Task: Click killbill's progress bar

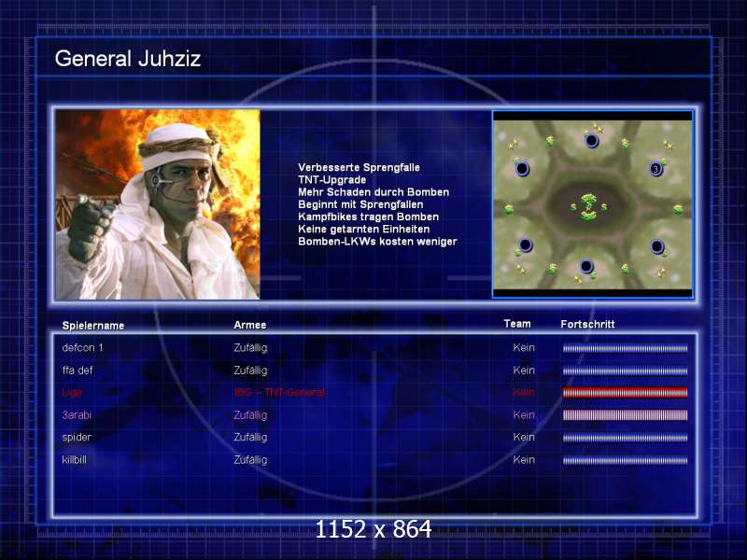Action: (x=625, y=460)
